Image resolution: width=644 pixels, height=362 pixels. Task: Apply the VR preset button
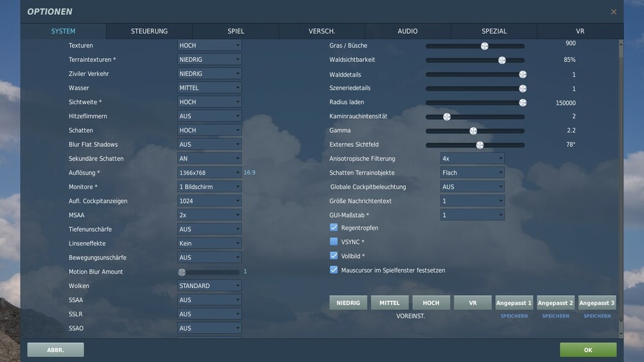pos(473,303)
